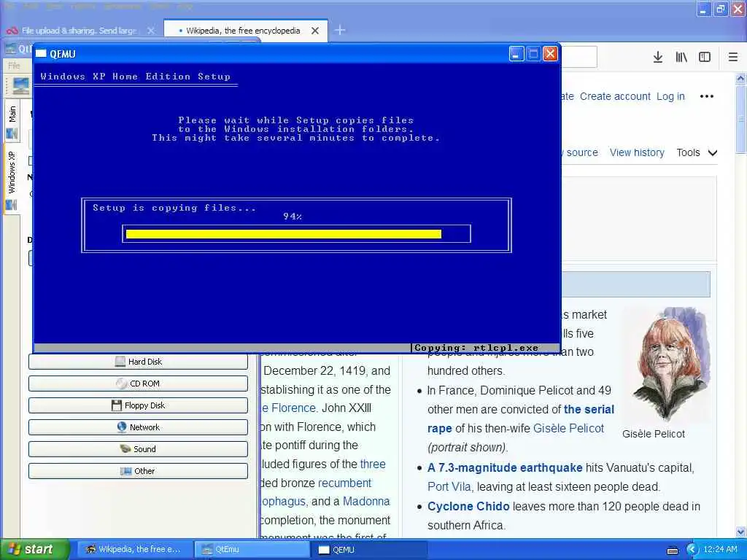
Task: Open the QtEmu File menu
Action: tap(14, 65)
